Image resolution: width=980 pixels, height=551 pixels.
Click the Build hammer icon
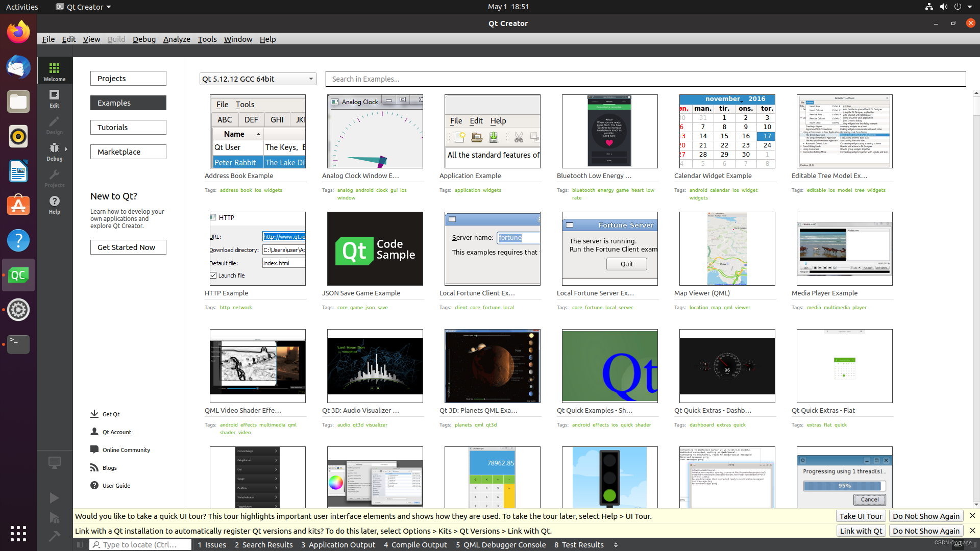[x=54, y=536]
